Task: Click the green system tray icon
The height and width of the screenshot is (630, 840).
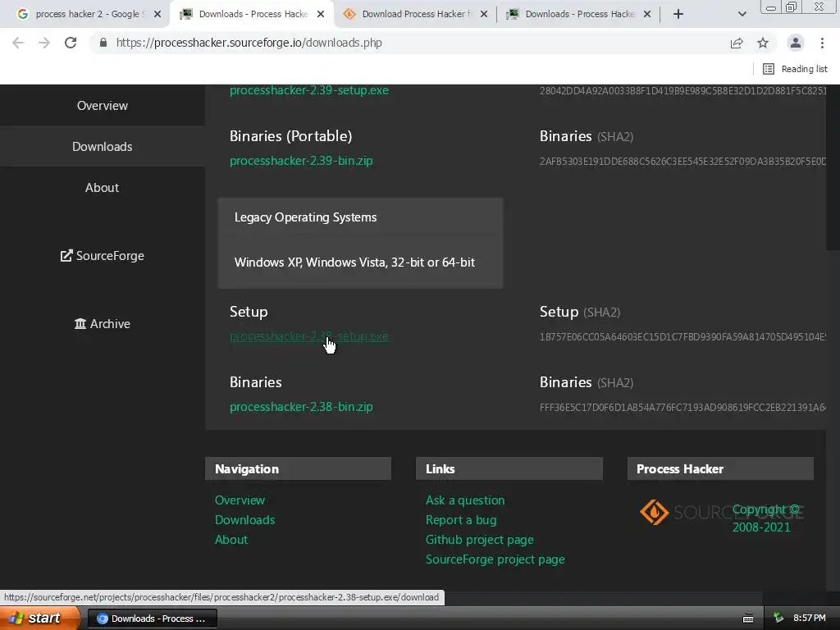Action: point(779,618)
